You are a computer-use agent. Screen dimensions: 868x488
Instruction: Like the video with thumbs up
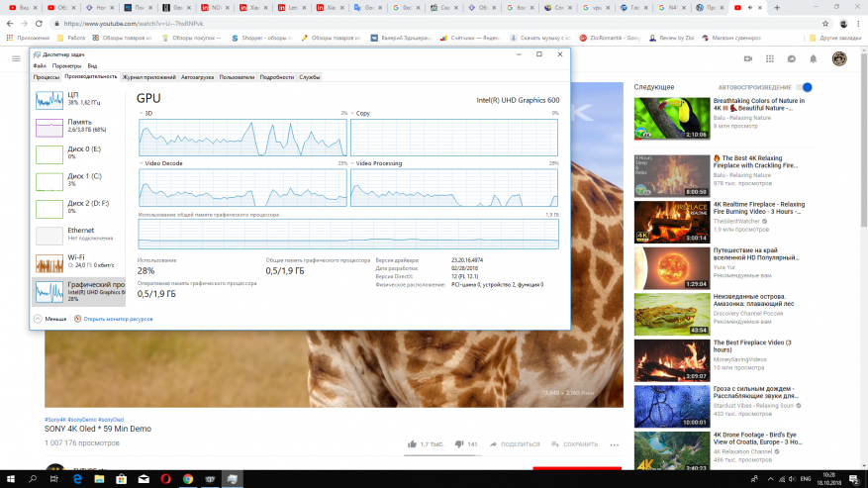pyautogui.click(x=412, y=444)
